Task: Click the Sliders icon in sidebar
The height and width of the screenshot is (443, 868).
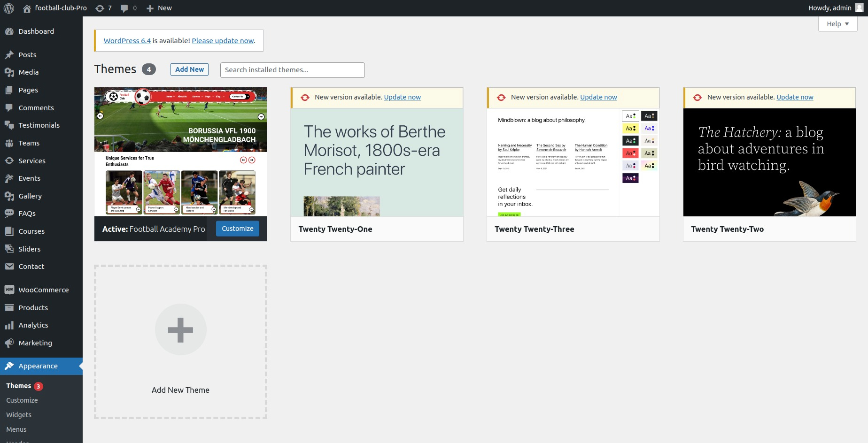Action: [x=9, y=249]
